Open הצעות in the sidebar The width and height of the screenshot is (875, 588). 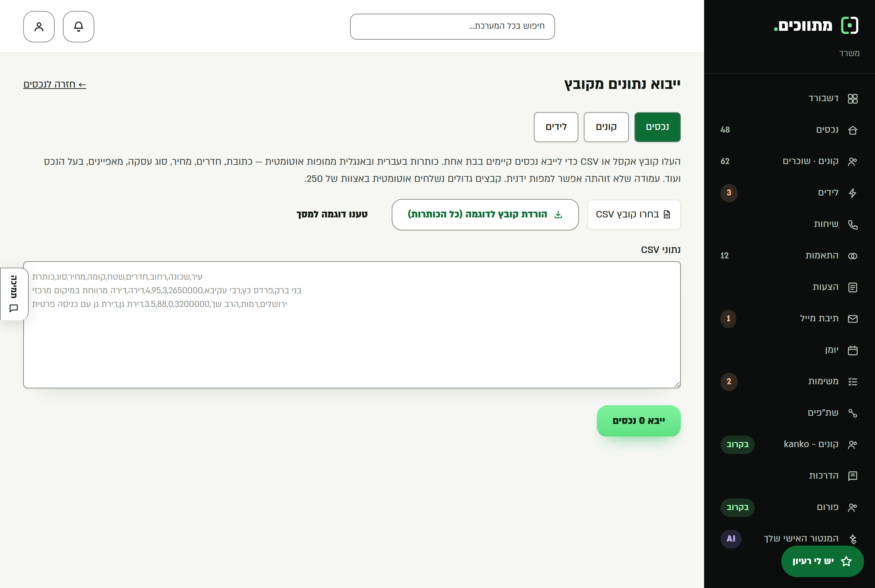point(789,287)
